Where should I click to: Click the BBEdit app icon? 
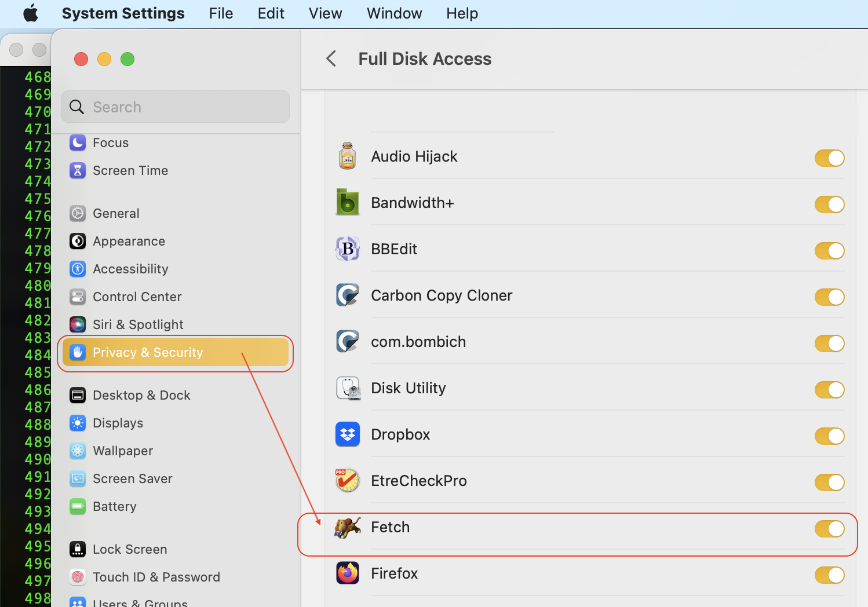click(x=348, y=249)
